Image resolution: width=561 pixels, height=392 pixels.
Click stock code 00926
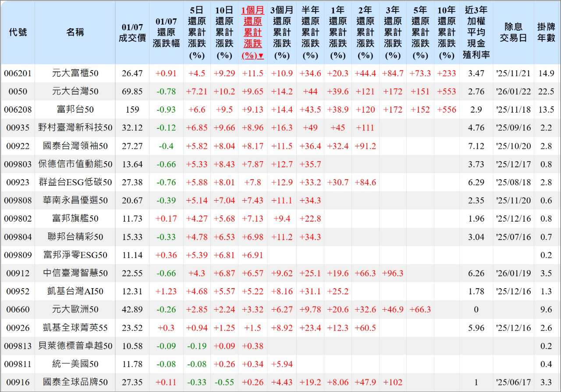point(18,328)
